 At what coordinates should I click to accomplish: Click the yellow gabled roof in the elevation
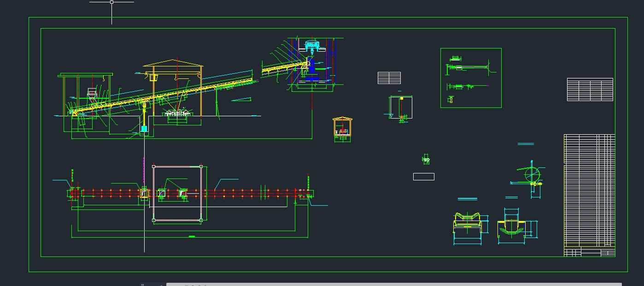tap(172, 63)
